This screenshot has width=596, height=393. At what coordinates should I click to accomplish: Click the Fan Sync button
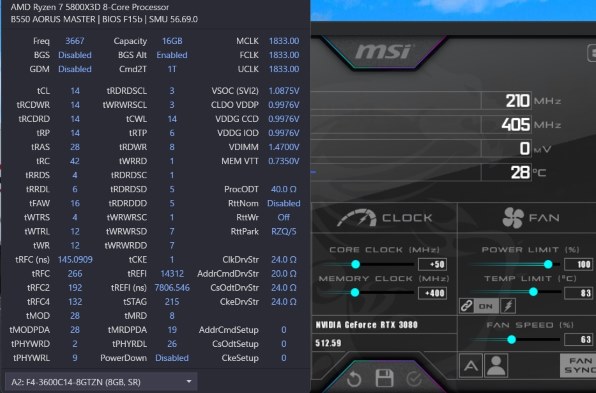(x=578, y=365)
